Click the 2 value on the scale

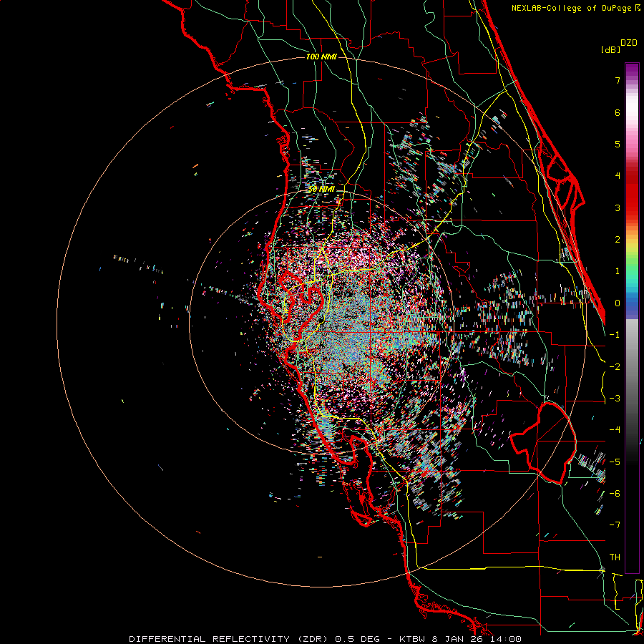pyautogui.click(x=618, y=240)
